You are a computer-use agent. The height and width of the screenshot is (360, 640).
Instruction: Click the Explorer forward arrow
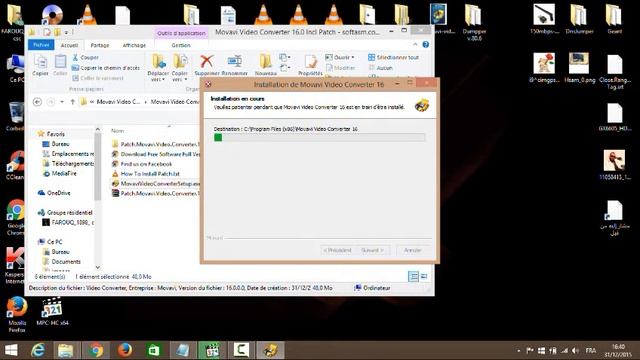pos(51,102)
